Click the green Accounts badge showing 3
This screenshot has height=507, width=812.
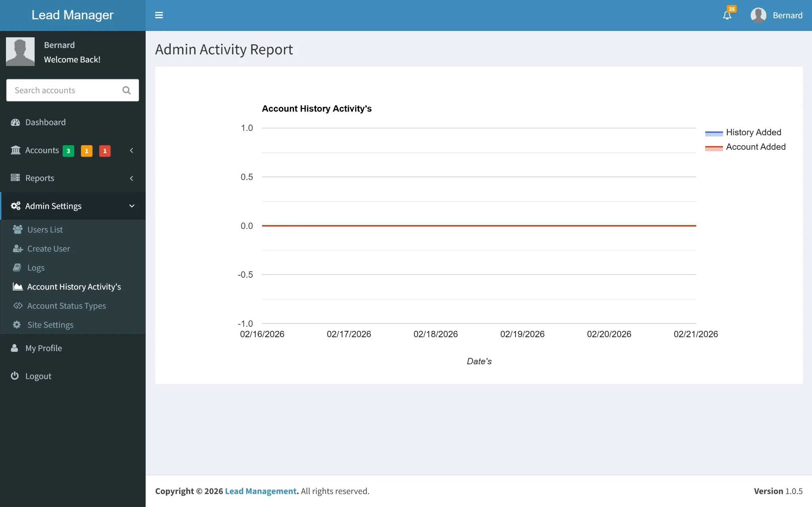[x=68, y=151]
